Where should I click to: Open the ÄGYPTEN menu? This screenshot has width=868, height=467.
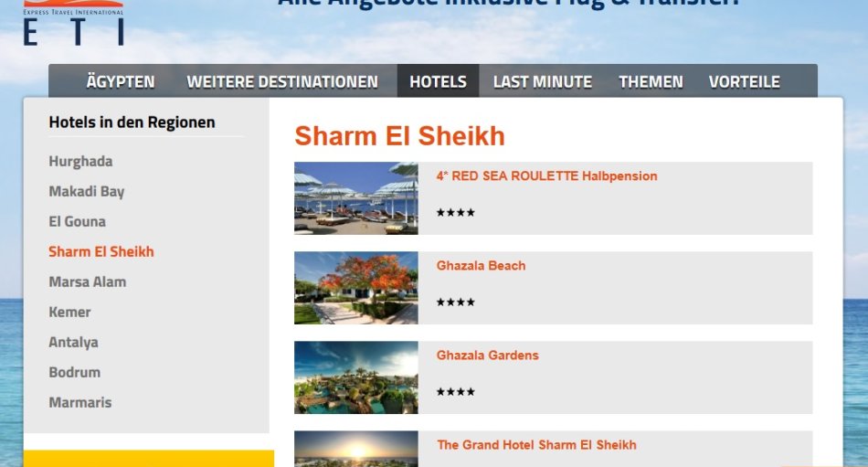(x=120, y=81)
